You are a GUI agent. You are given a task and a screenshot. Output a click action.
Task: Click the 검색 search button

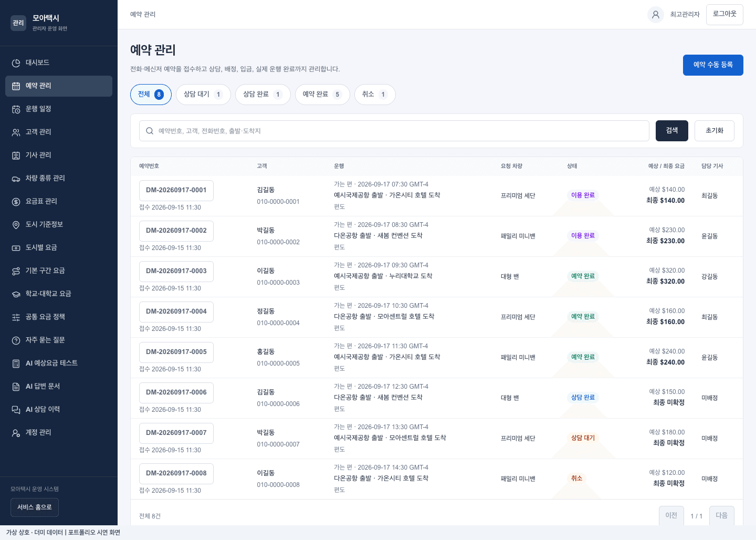(672, 131)
